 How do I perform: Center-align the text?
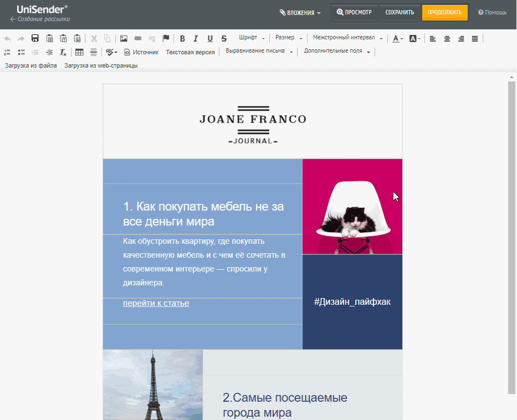click(x=447, y=39)
